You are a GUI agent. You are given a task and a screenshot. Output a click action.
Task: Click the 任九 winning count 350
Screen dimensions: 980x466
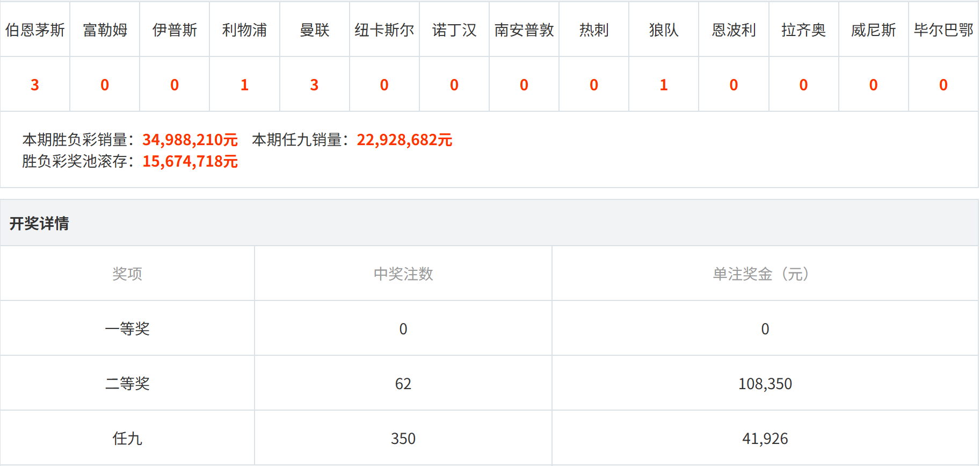[x=403, y=439]
